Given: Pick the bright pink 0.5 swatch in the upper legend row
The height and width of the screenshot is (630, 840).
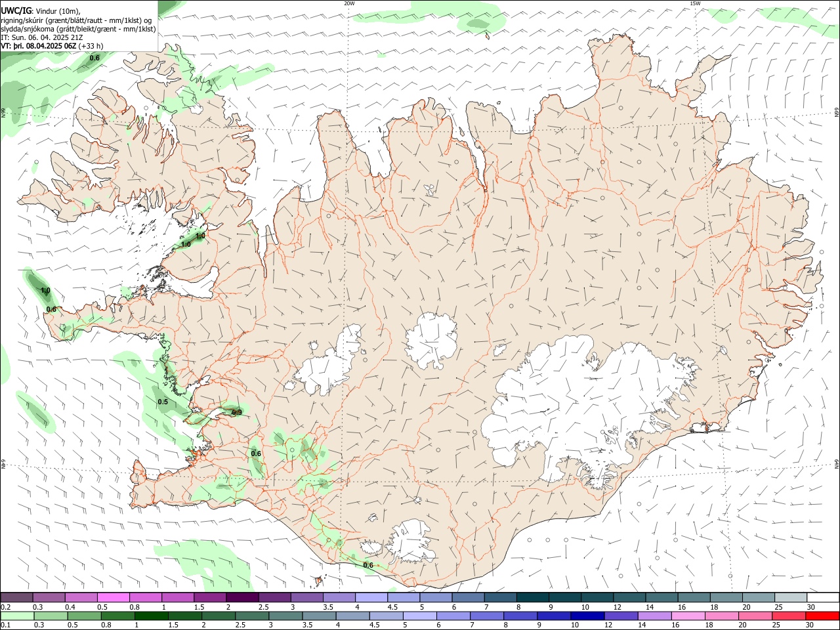Looking at the screenshot, I should point(114,598).
